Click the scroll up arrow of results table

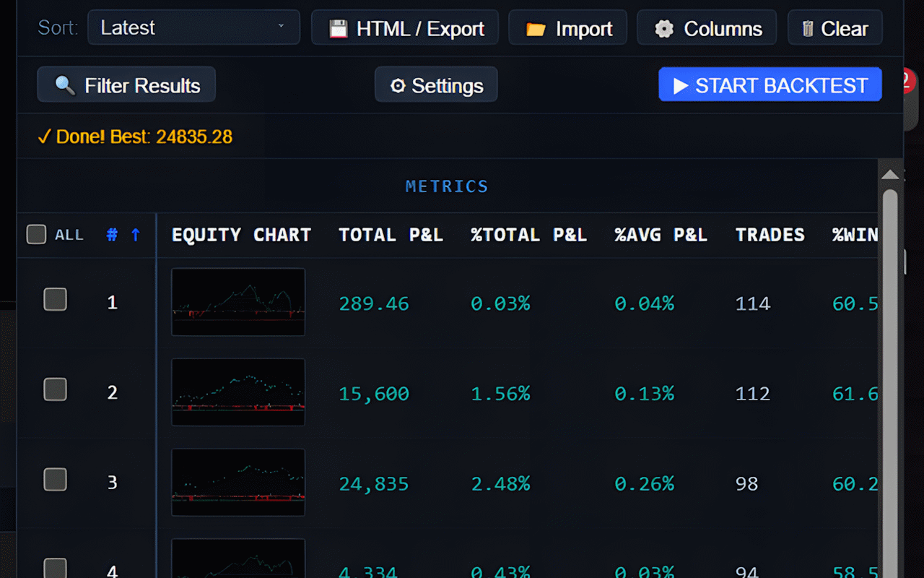890,175
